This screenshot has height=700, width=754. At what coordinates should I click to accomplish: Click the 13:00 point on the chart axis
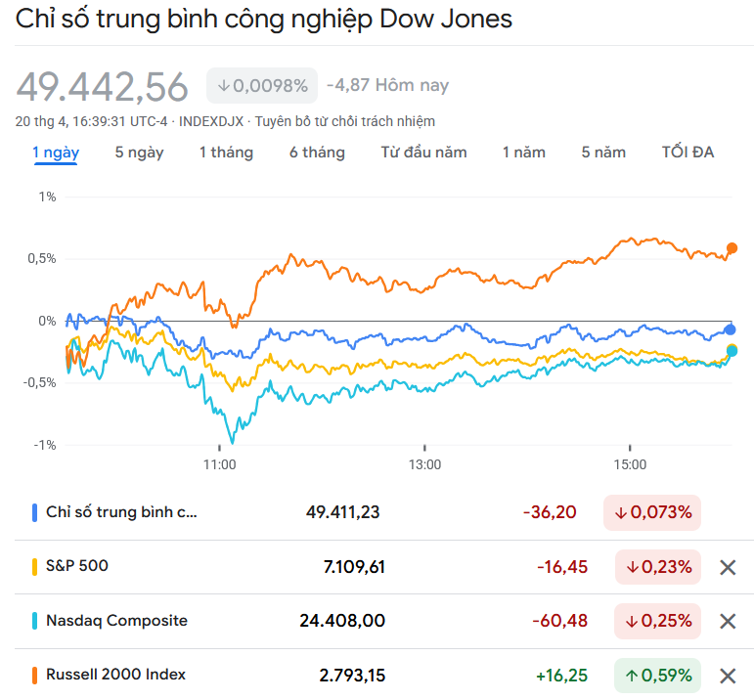(x=424, y=464)
